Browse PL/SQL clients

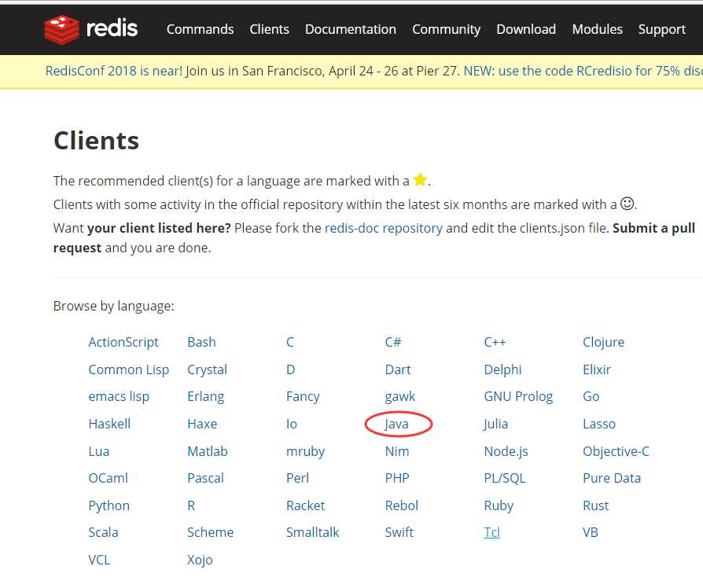click(504, 479)
